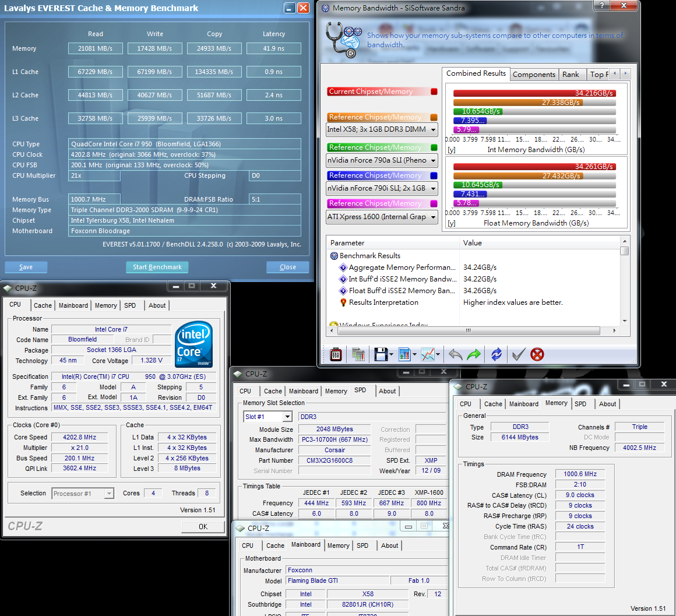Image resolution: width=676 pixels, height=616 pixels.
Task: Click the red cancel X icon in Sandra
Action: pos(537,355)
